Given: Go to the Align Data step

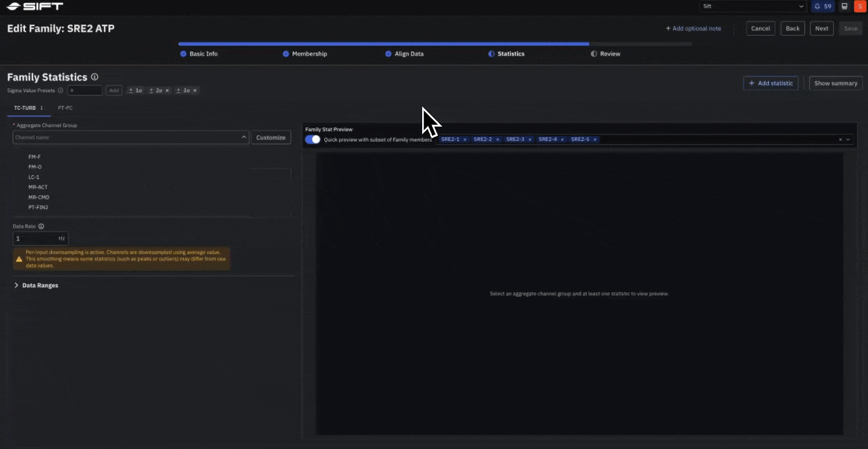Looking at the screenshot, I should [404, 54].
